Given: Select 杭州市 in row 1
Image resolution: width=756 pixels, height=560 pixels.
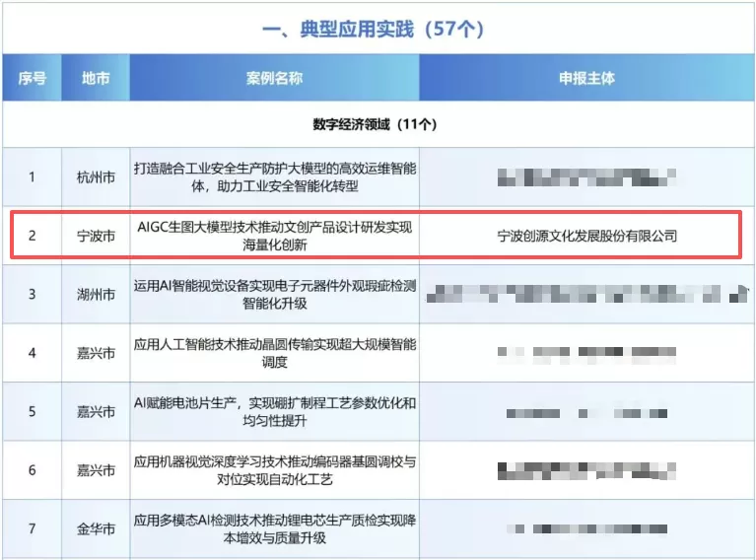Looking at the screenshot, I should point(96,177).
